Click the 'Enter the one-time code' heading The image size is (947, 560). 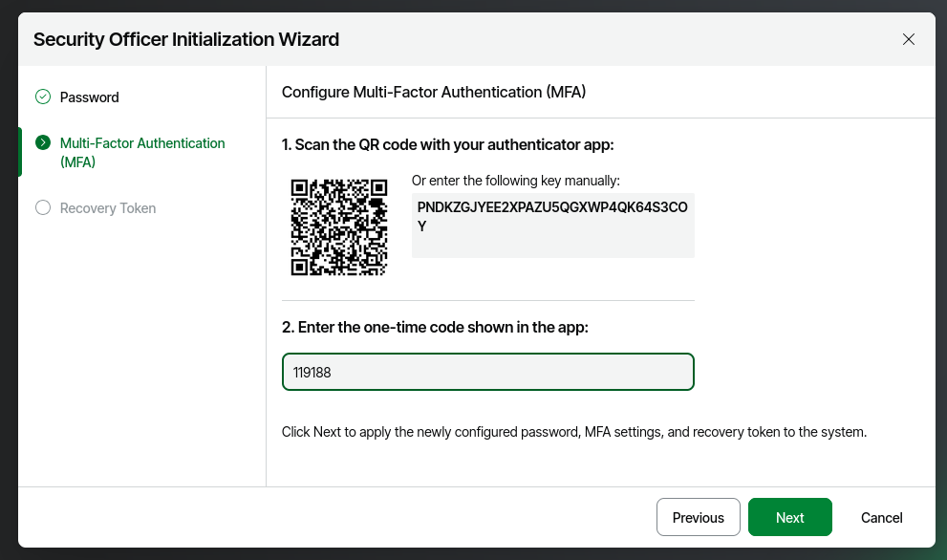[x=435, y=328]
